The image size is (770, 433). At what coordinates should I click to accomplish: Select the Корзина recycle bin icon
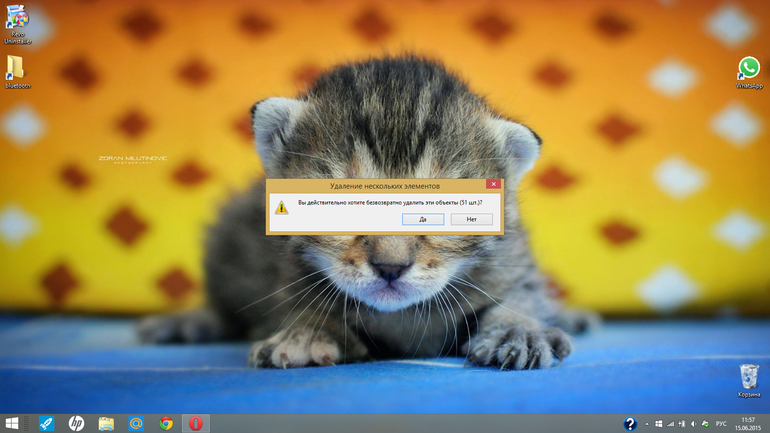click(x=749, y=381)
